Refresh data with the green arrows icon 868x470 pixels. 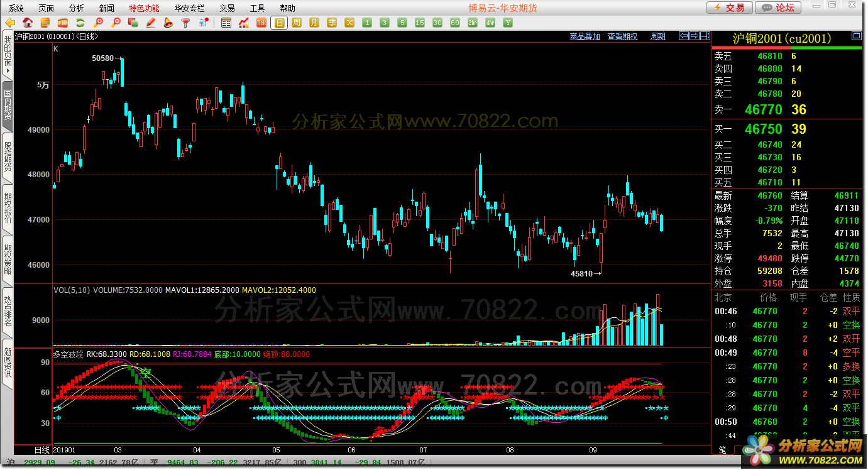[x=80, y=23]
